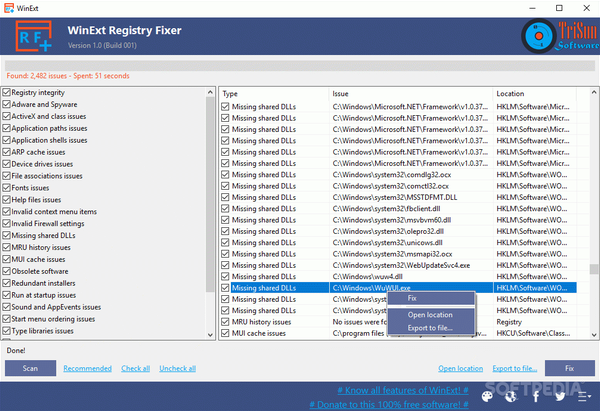Click the bottom Open location link

click(461, 368)
